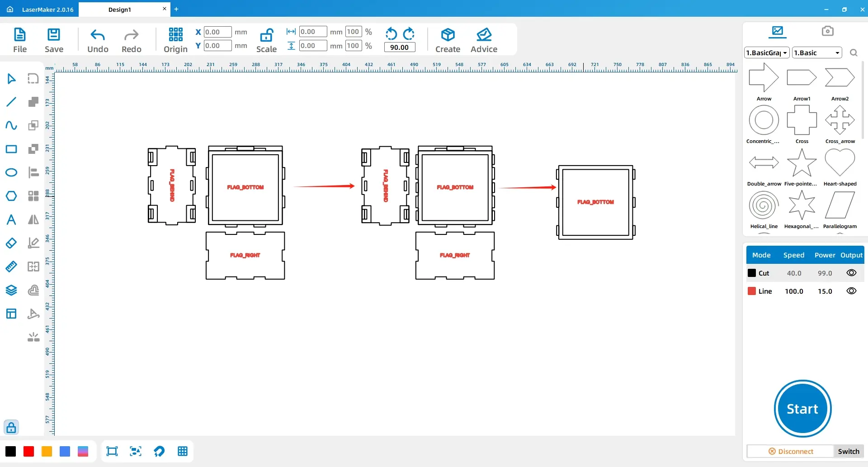Fit the canvas to the frame view
Image resolution: width=868 pixels, height=467 pixels.
click(112, 451)
